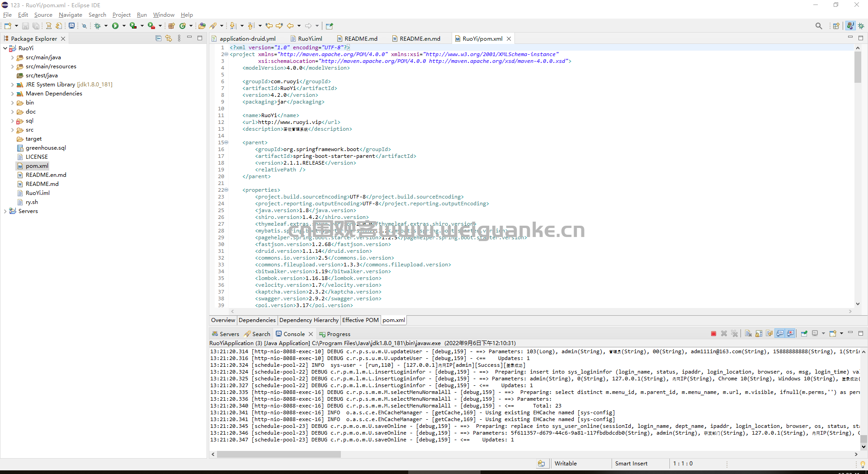Open a terminal with monitor icon
Screen dimensions: 868x474
point(71,26)
